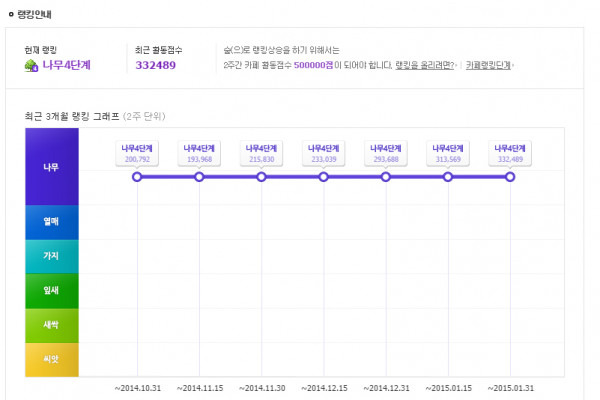Open the 카페랭킹단계 link
Viewport: 600px width, 400px height.
488,65
